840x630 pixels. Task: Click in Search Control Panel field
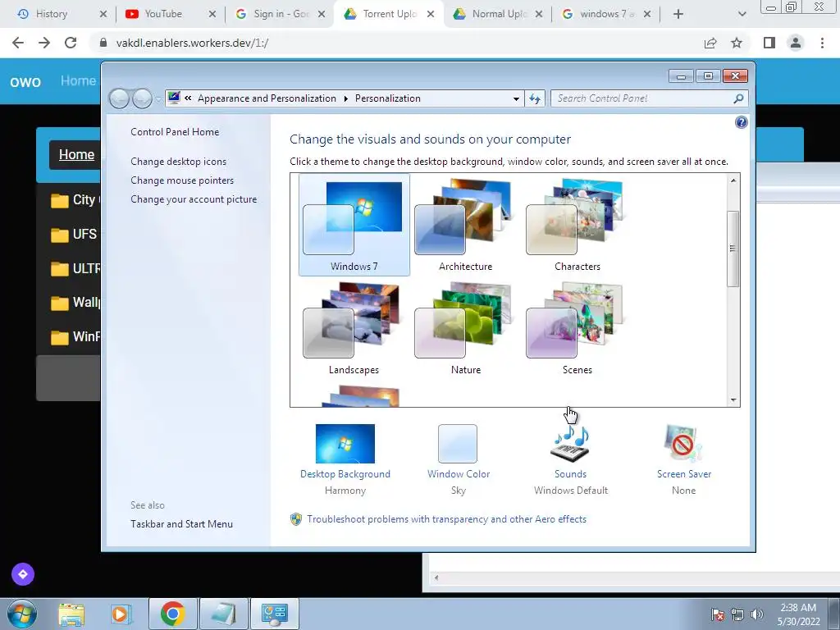pyautogui.click(x=641, y=98)
